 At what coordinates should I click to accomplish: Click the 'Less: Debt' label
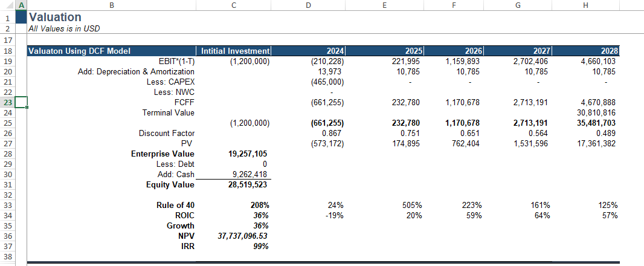tap(175, 164)
